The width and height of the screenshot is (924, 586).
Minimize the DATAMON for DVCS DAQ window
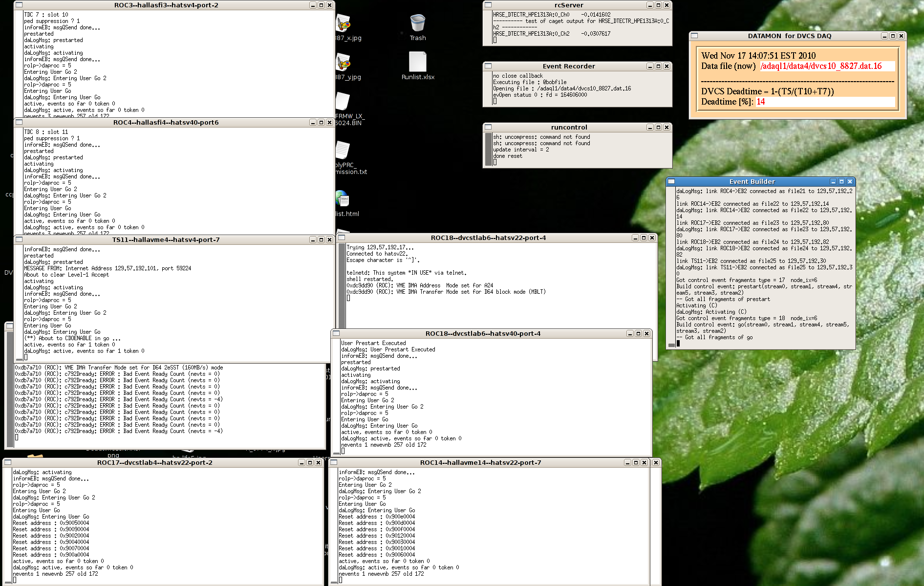[x=884, y=36]
